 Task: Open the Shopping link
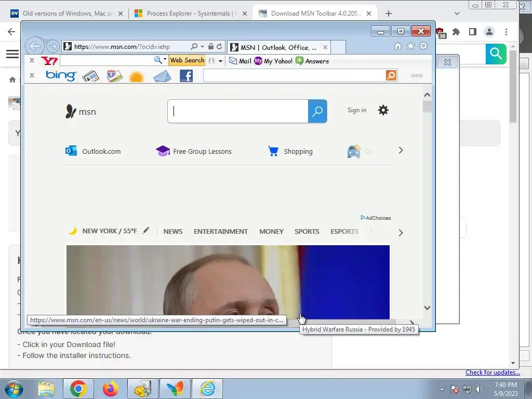(x=290, y=151)
